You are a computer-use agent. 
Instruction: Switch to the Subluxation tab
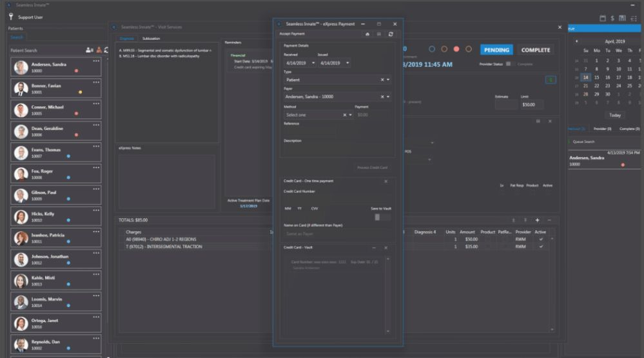tap(151, 39)
